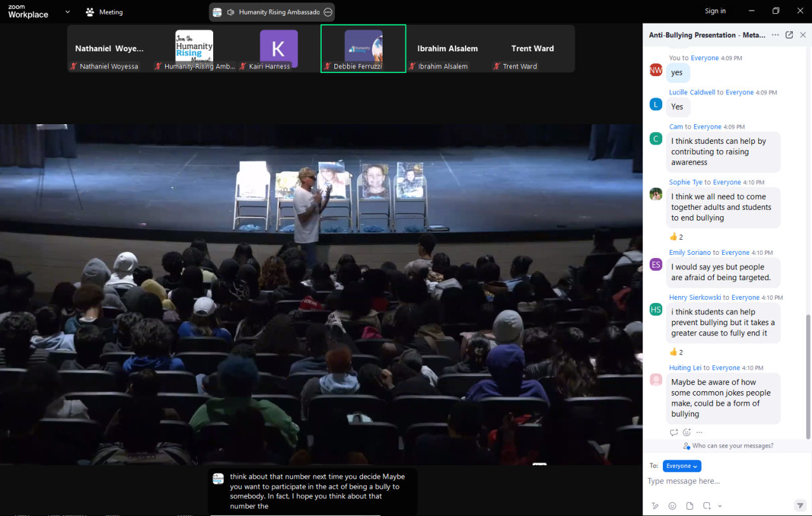
Task: Click the speaker icon in active speaker bar
Action: click(230, 12)
